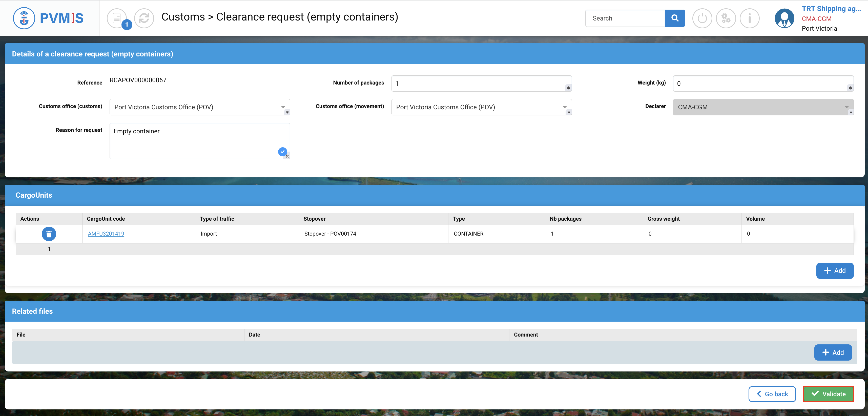Open the Declarer CMA-CGM dropdown

(846, 107)
